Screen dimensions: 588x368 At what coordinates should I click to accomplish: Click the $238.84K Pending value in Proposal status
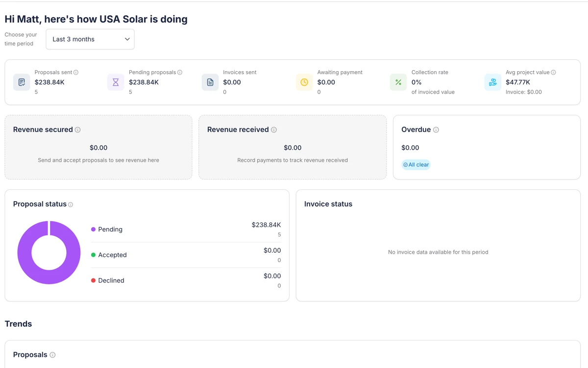tap(266, 225)
